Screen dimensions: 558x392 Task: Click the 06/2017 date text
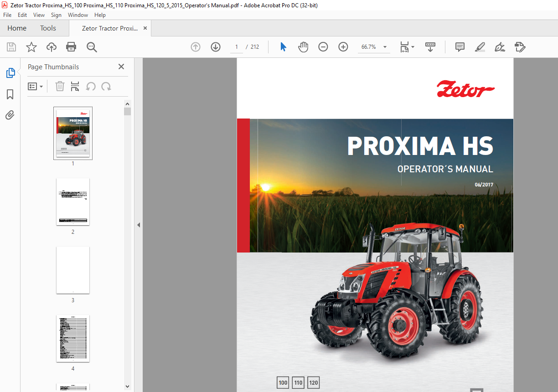point(484,185)
